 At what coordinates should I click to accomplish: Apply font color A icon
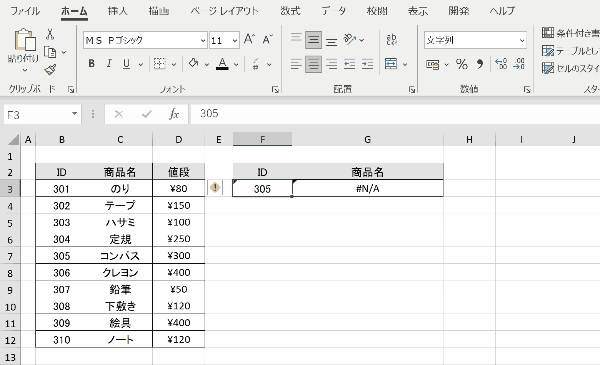(x=222, y=64)
